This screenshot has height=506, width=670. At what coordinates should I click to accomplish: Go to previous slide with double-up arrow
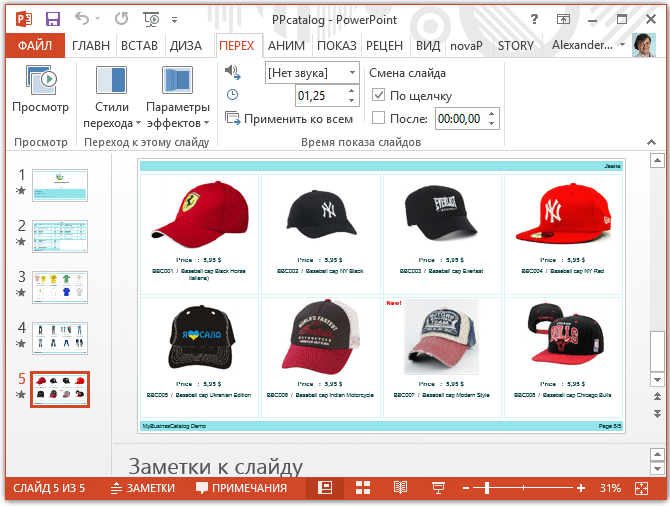click(657, 397)
